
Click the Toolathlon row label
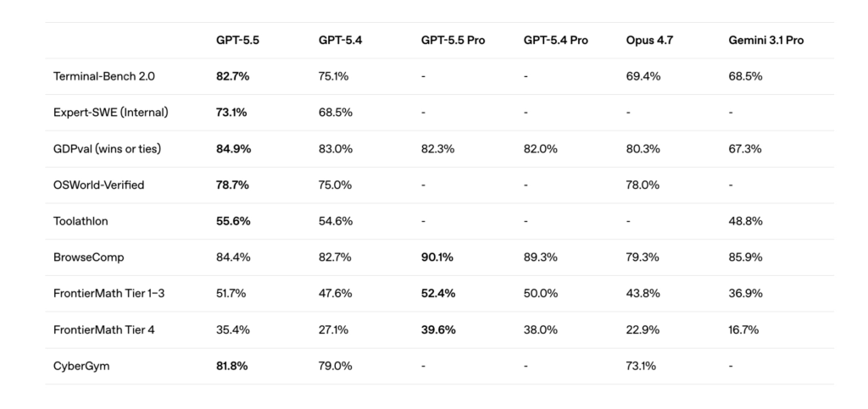(x=81, y=221)
